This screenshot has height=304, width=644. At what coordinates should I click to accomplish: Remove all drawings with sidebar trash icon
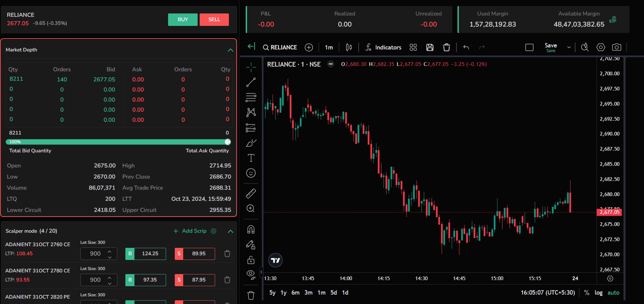pyautogui.click(x=251, y=295)
